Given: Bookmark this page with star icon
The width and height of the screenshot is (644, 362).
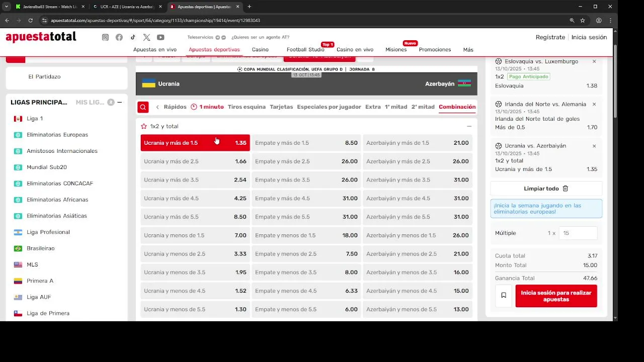Looking at the screenshot, I should (583, 21).
